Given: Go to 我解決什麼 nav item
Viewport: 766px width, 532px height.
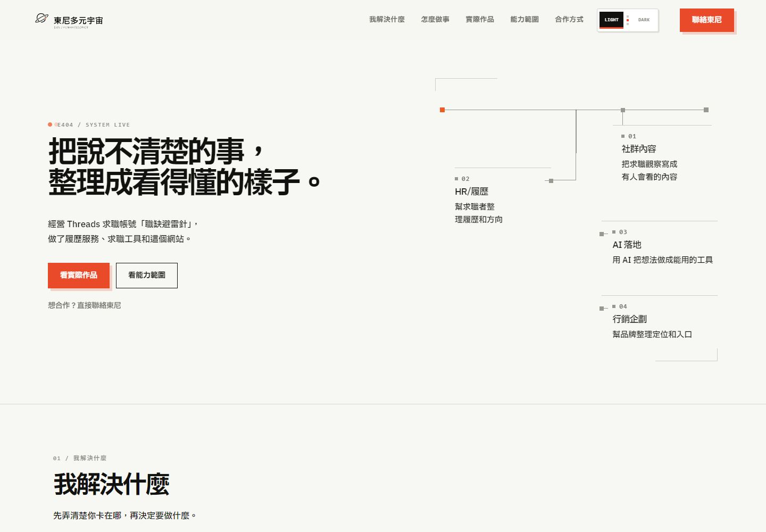Looking at the screenshot, I should [x=387, y=20].
